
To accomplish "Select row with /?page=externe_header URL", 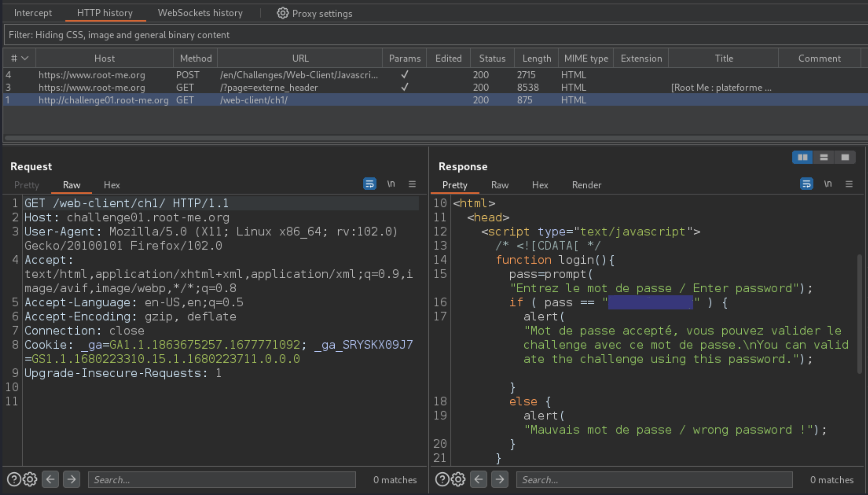I will pyautogui.click(x=436, y=87).
